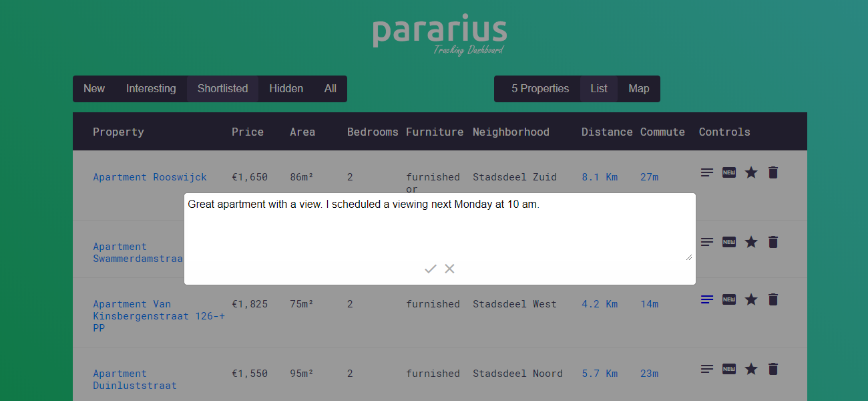This screenshot has width=868, height=401.
Task: Click the Commute column header
Action: 662,132
